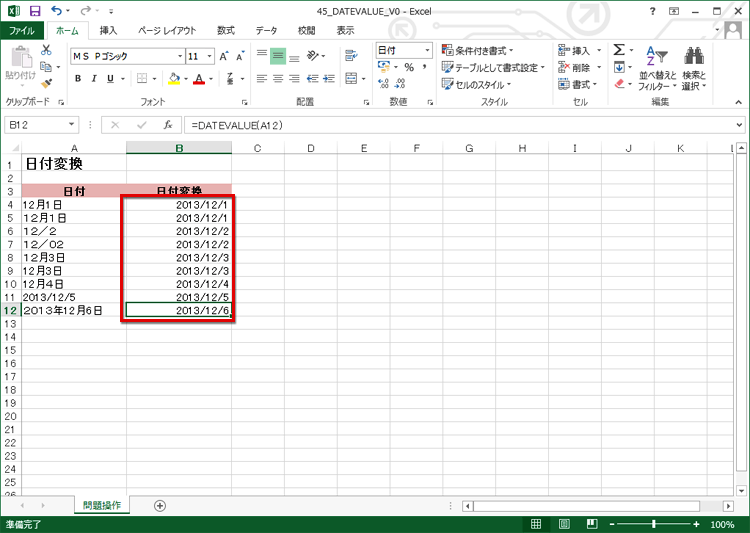Open the number format dropdown showing 日付

pos(427,50)
